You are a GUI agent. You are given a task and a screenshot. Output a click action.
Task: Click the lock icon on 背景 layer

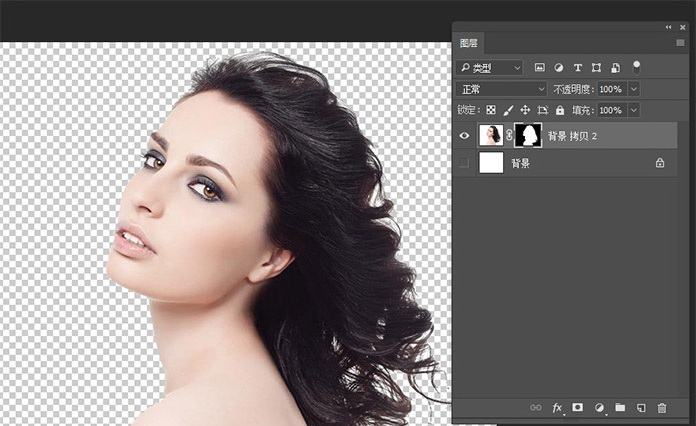click(x=660, y=163)
